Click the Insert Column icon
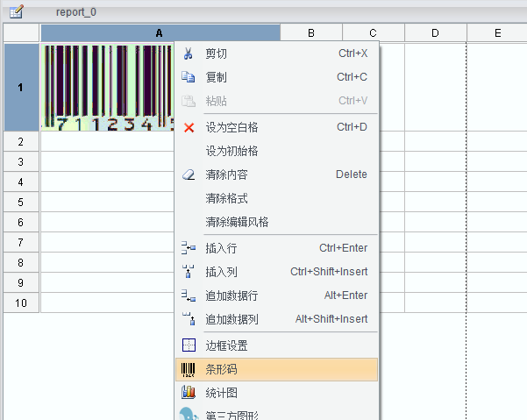The height and width of the screenshot is (420, 527). coord(189,272)
